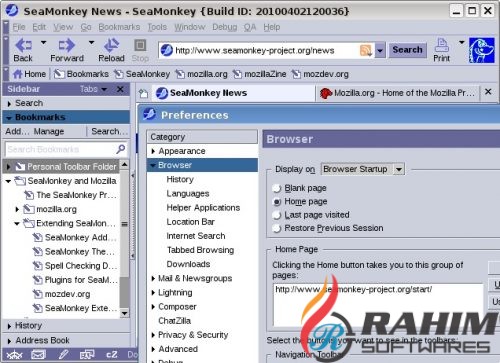Screen dimensions: 500x363
Task: Open the Bookmarks menu in menu bar
Action: coord(119,27)
